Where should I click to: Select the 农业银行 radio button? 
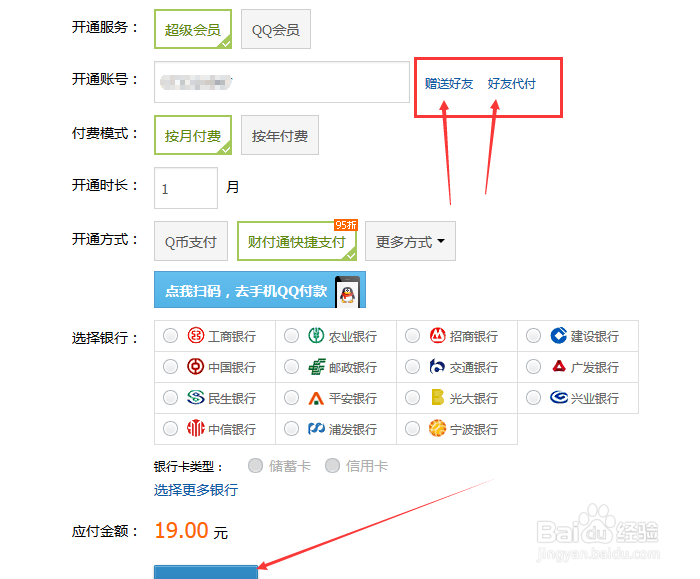292,336
